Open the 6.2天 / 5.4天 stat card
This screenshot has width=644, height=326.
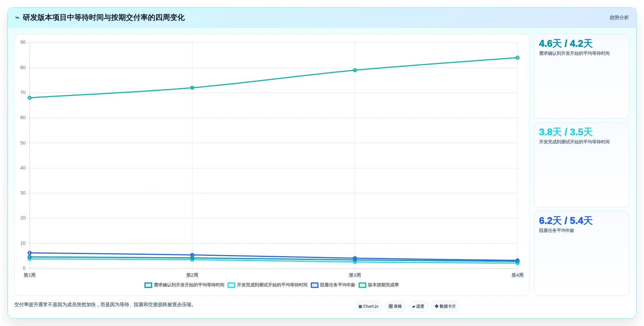582,254
